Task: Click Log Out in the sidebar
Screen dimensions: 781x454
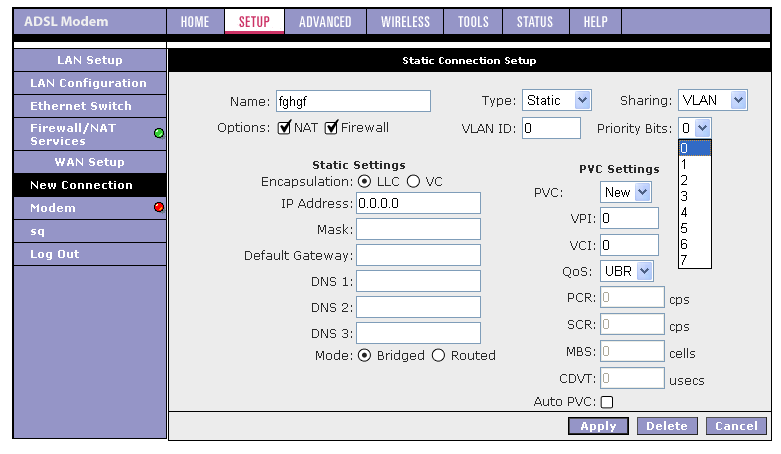Action: tap(90, 254)
